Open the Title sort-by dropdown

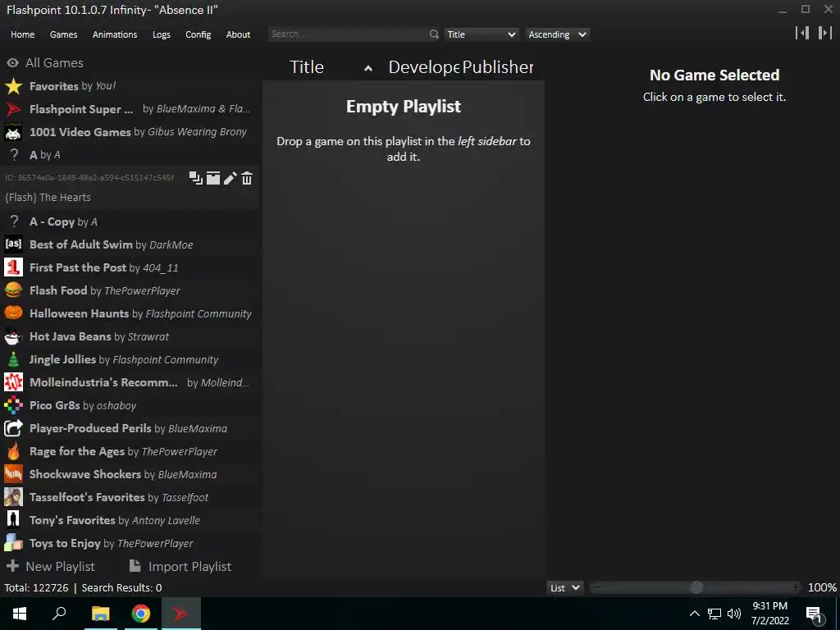(482, 34)
